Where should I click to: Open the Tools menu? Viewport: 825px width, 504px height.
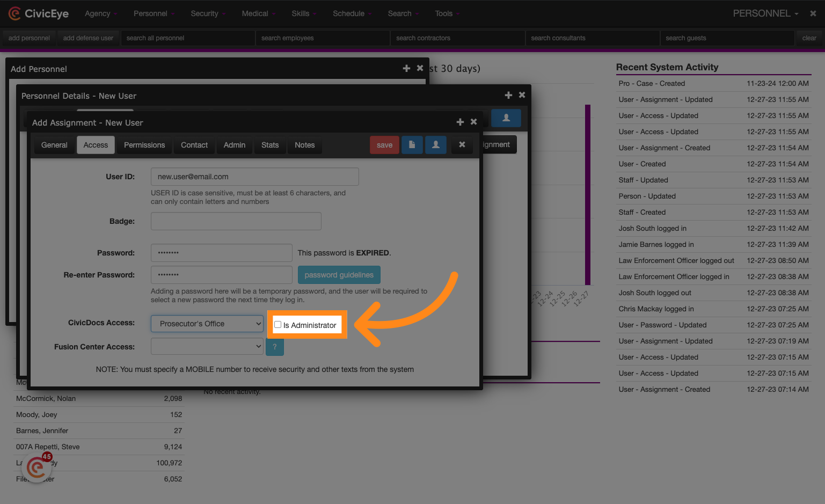pyautogui.click(x=447, y=13)
